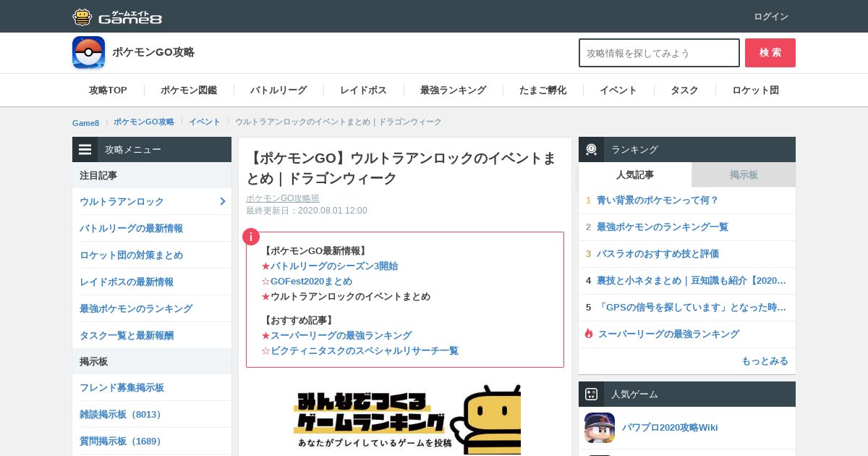The width and height of the screenshot is (868, 456).
Task: Open バトルリーグ in navigation bar
Action: [x=278, y=90]
